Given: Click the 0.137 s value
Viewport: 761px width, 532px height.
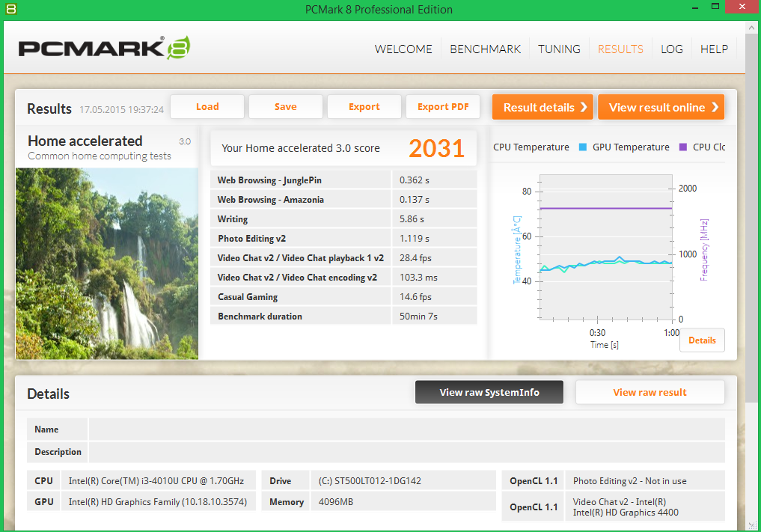Looking at the screenshot, I should point(414,200).
